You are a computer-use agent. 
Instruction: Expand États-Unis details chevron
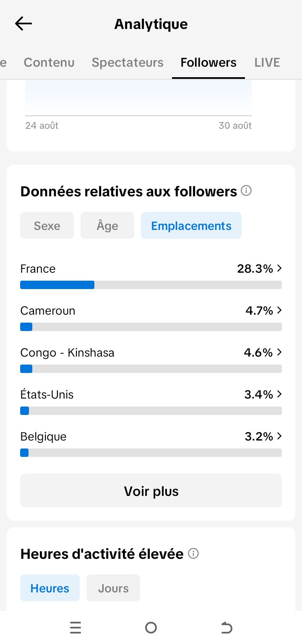pyautogui.click(x=279, y=394)
